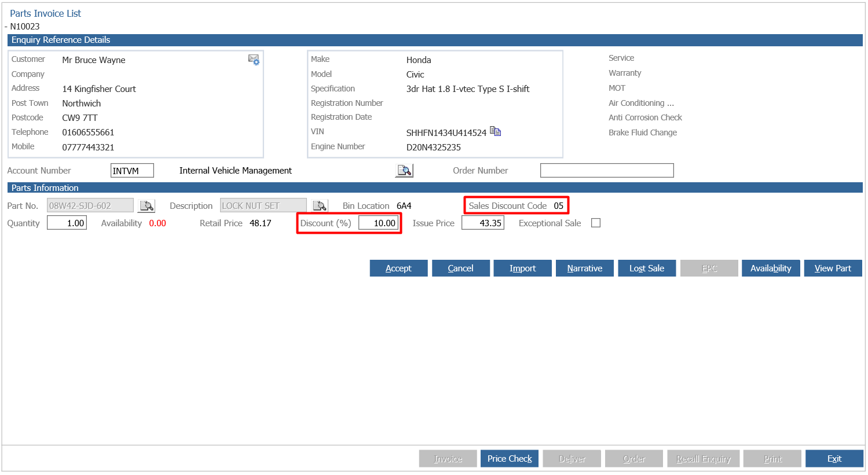The height and width of the screenshot is (475, 868).
Task: Check part Availability button
Action: (771, 268)
